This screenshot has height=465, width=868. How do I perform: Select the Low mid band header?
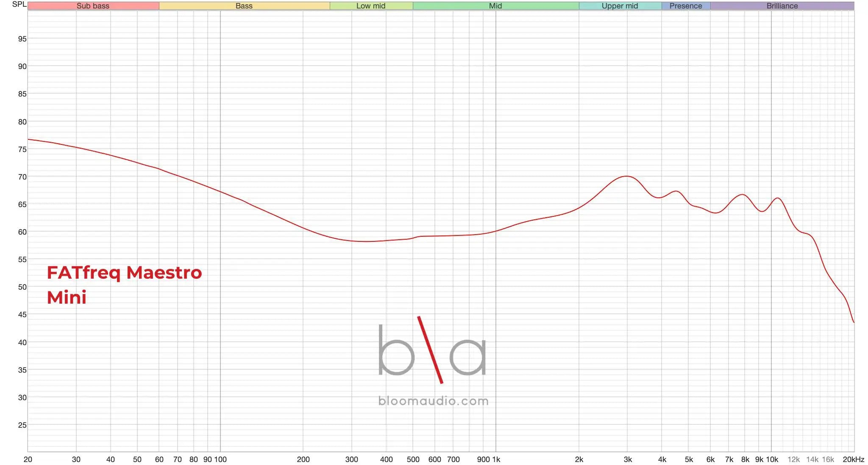pos(371,6)
